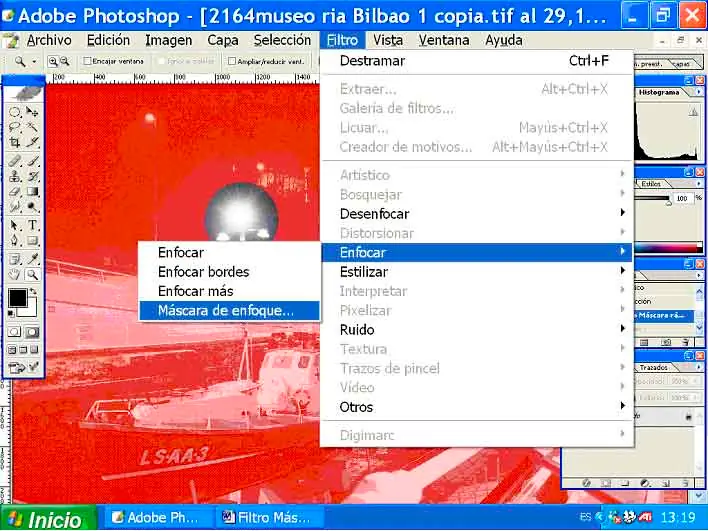This screenshot has width=708, height=531.
Task: Select the Eraser tool
Action: 15,192
